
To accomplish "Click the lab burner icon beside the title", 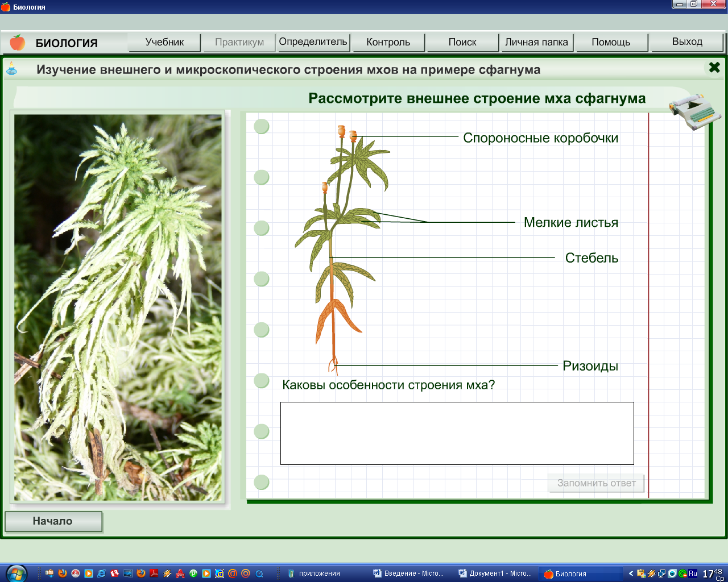I will (x=12, y=69).
